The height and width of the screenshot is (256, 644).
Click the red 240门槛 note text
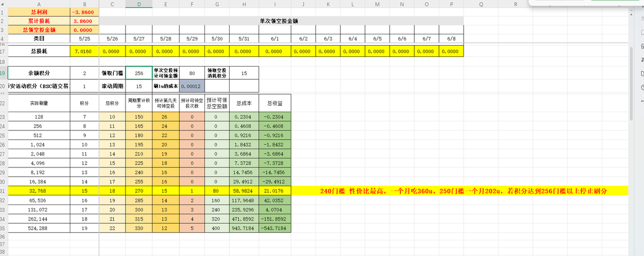tap(463, 191)
